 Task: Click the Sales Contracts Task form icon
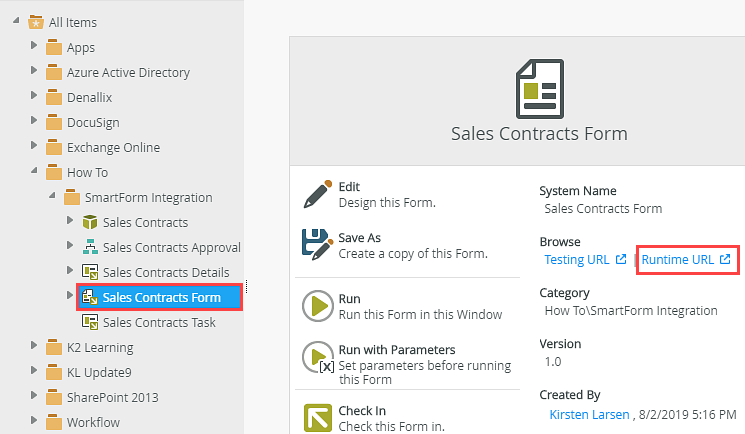[x=90, y=322]
